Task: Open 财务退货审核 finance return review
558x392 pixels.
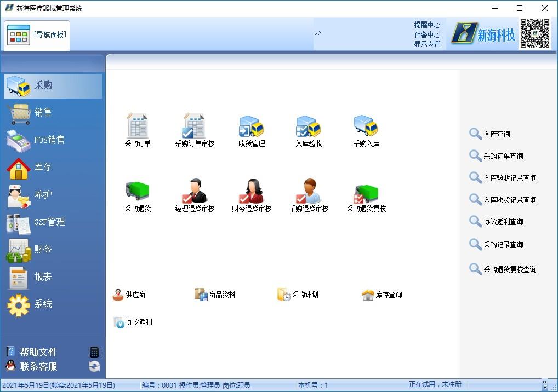Action: pyautogui.click(x=252, y=195)
